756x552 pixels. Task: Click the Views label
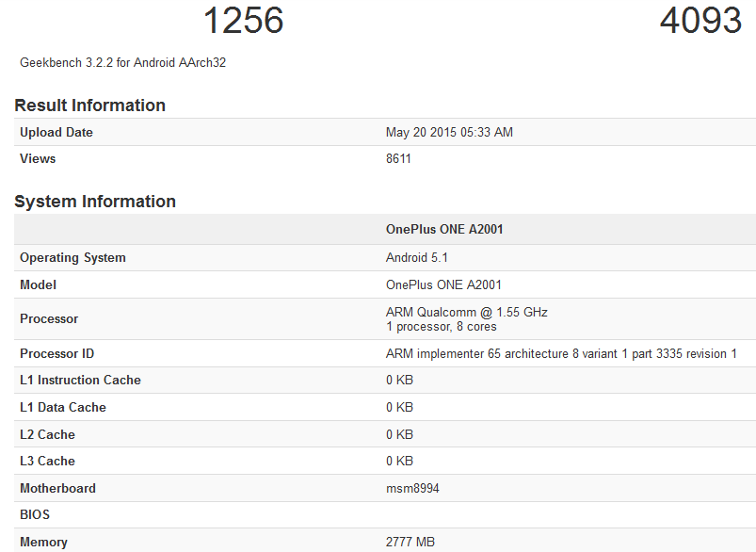(38, 159)
